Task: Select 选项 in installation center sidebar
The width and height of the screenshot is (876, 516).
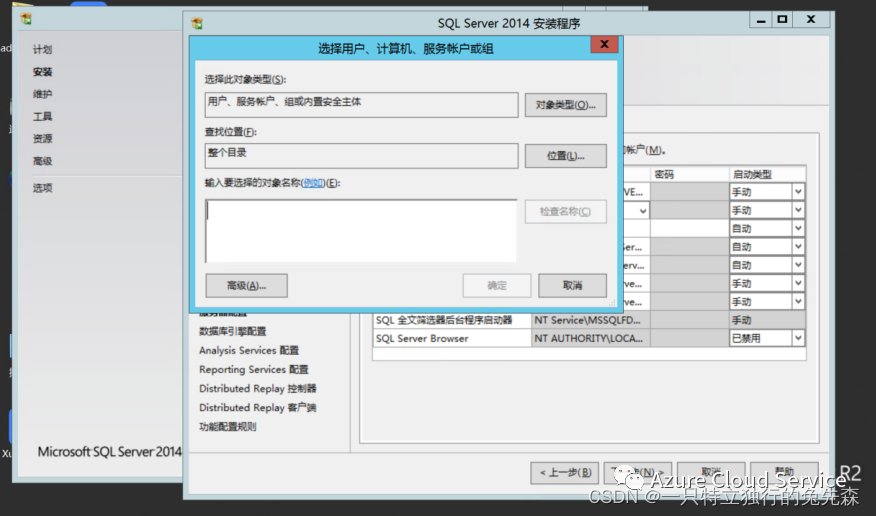Action: (42, 188)
